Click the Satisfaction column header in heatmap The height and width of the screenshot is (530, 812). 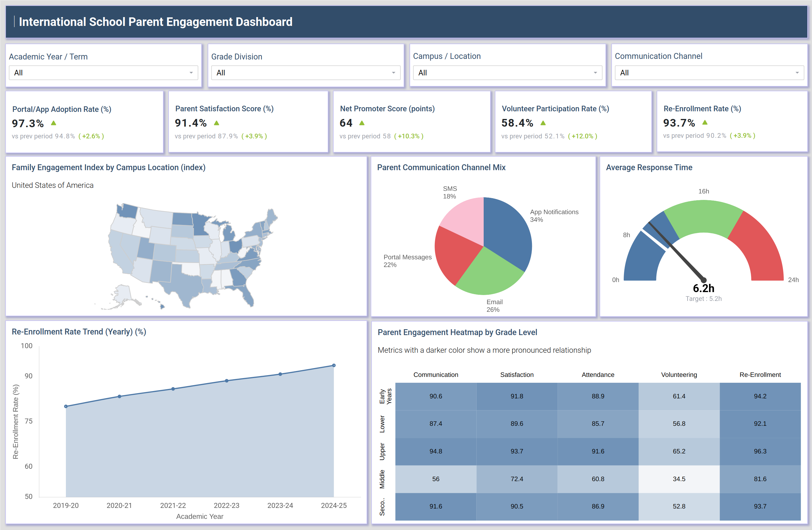click(x=517, y=375)
